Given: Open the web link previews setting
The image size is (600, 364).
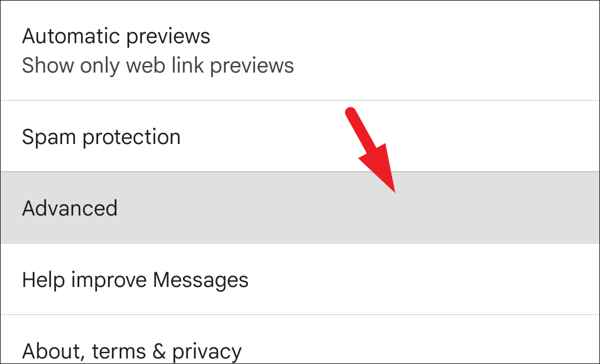Looking at the screenshot, I should point(300,50).
